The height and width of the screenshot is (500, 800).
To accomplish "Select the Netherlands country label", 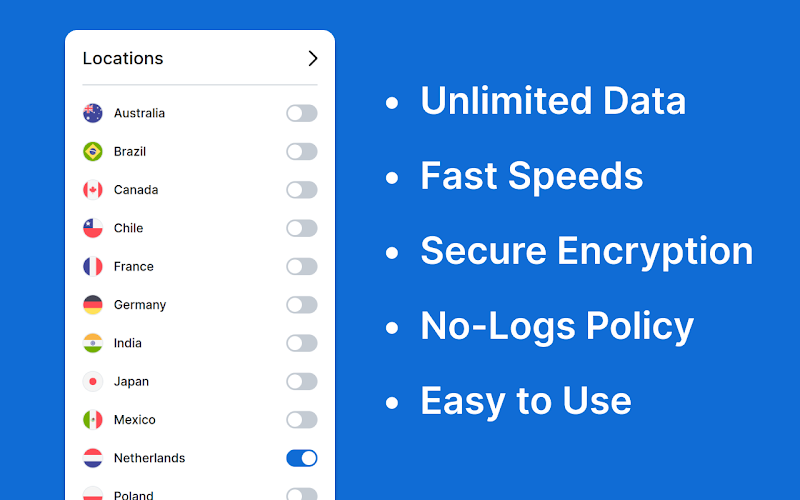I will tap(149, 458).
